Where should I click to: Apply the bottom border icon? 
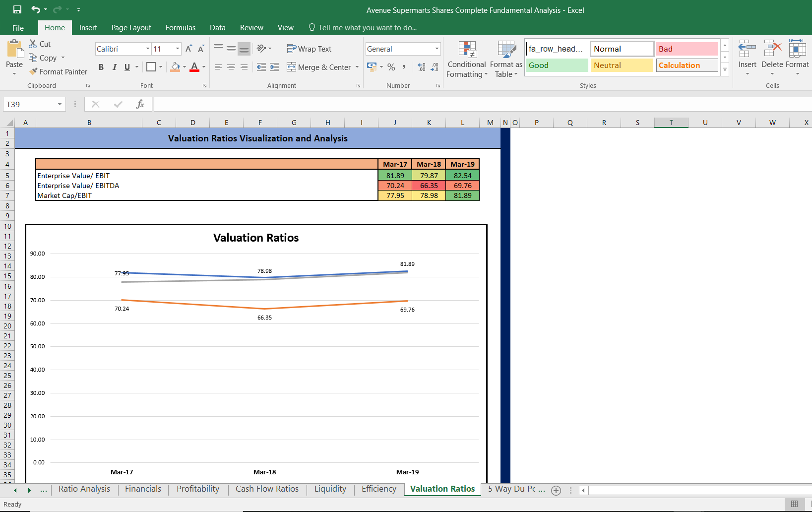151,67
